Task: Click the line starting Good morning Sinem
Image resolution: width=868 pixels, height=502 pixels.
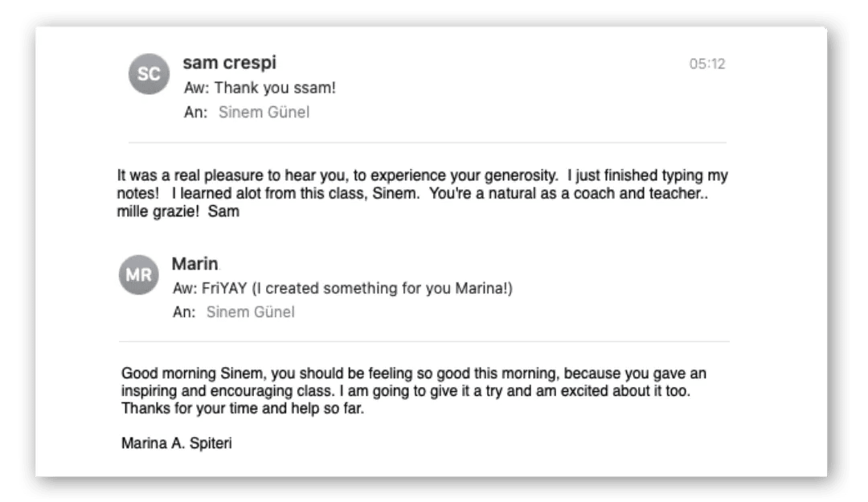Action: click(414, 373)
